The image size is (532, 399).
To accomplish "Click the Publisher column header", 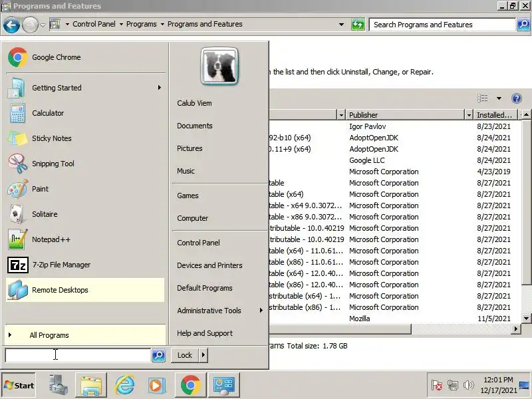I will tap(406, 115).
